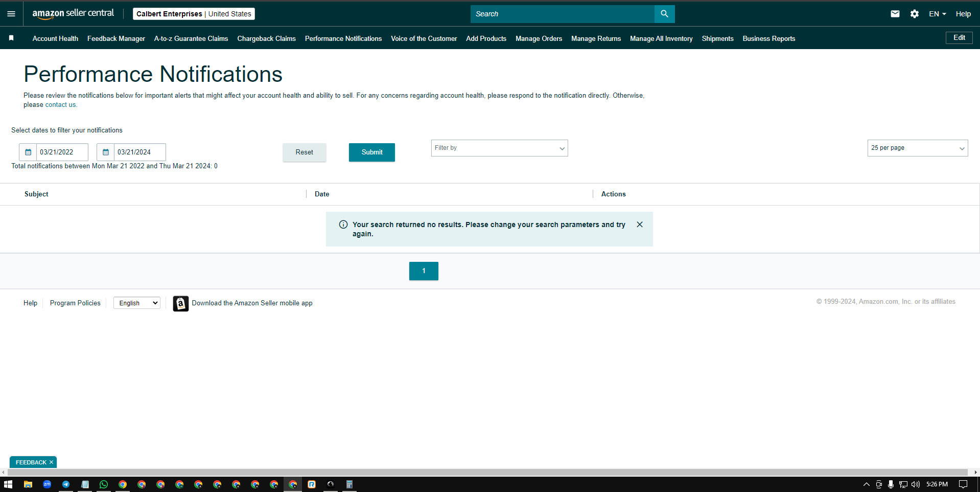980x492 pixels.
Task: Open the hamburger navigation menu
Action: click(x=11, y=14)
